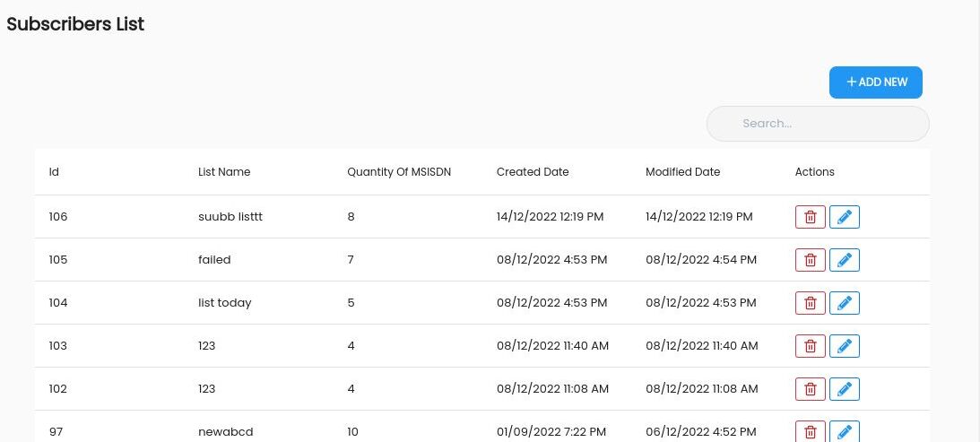The height and width of the screenshot is (442, 980).
Task: Edit the newabcd list
Action: tap(845, 431)
